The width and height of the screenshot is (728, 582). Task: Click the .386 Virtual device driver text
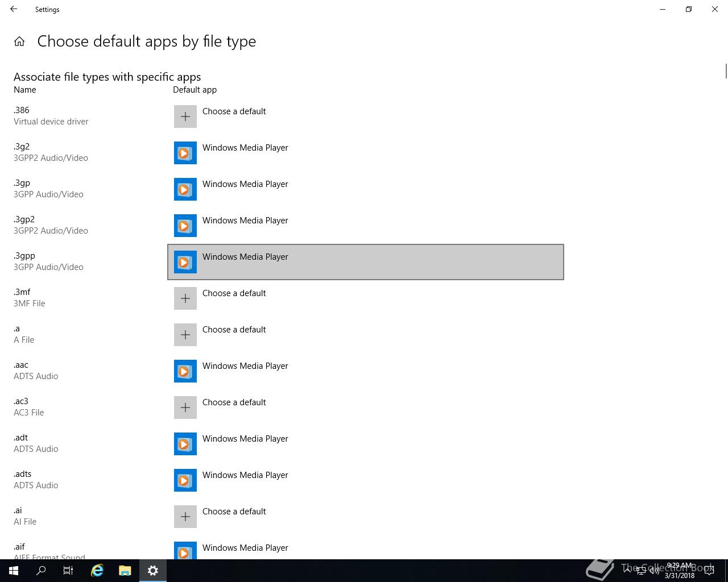[51, 116]
